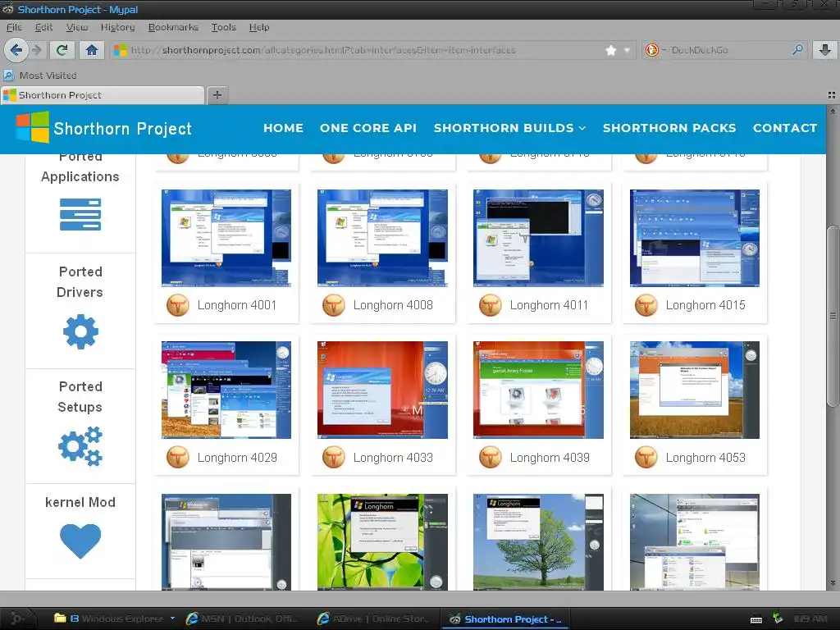Viewport: 840px width, 630px height.
Task: Open the Ported Applications server icon
Action: point(80,214)
